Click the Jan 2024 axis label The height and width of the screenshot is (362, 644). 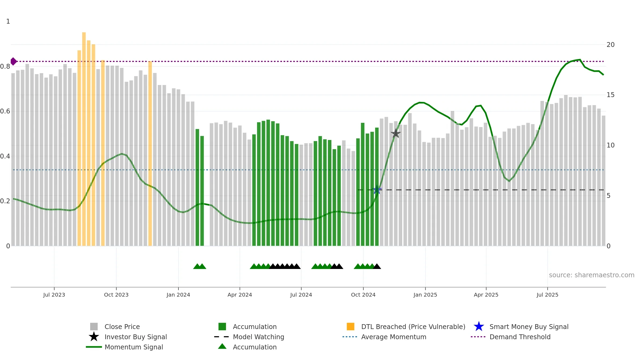pos(178,295)
